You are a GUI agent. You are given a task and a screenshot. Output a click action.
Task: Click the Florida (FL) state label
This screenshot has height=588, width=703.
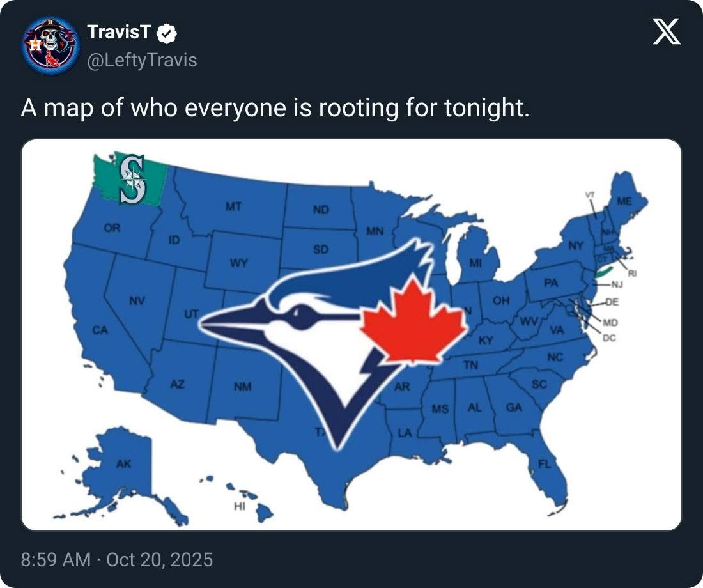pos(544,464)
